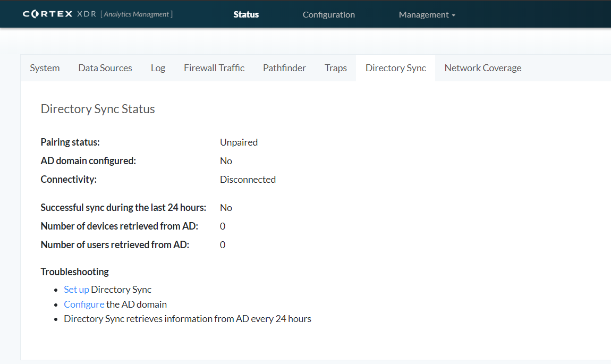This screenshot has height=364, width=611.
Task: Go to the Status page
Action: pos(246,15)
